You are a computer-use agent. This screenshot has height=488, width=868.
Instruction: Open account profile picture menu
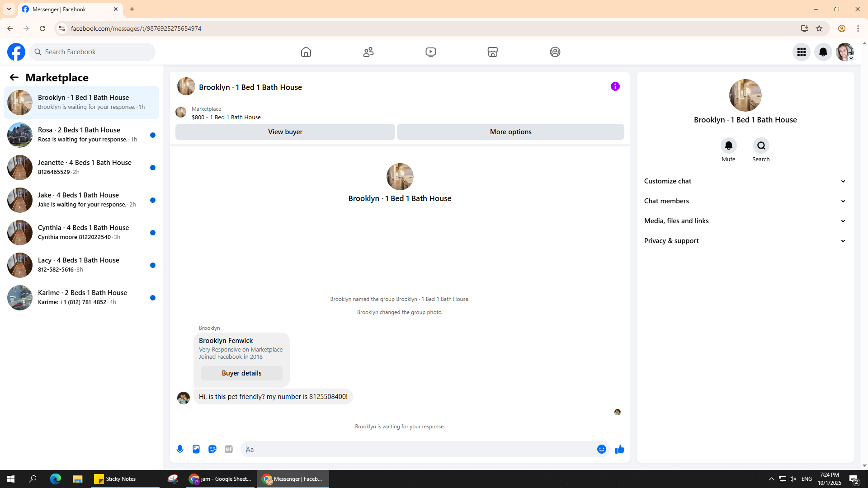(845, 52)
